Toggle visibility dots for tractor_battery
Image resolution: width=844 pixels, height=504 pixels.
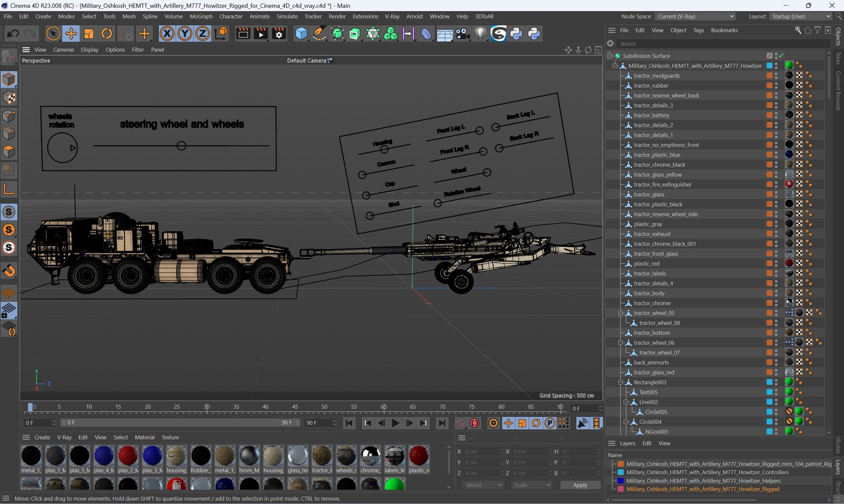776,115
